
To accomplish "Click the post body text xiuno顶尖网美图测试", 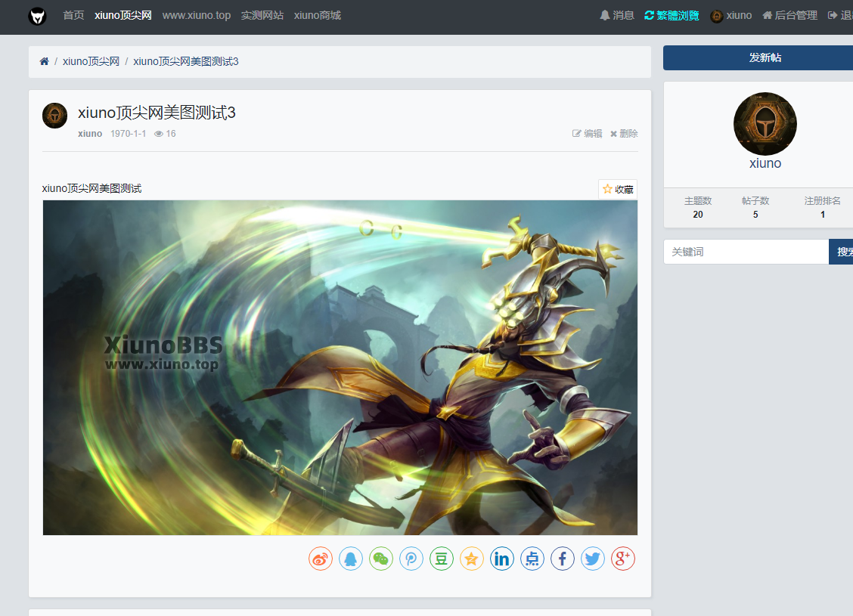I will [92, 188].
